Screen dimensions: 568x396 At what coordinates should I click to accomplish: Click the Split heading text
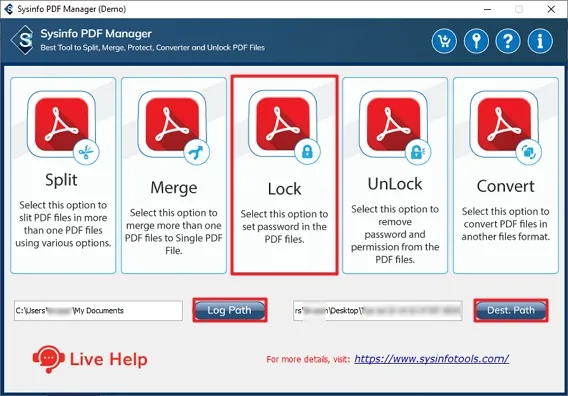[x=61, y=180]
